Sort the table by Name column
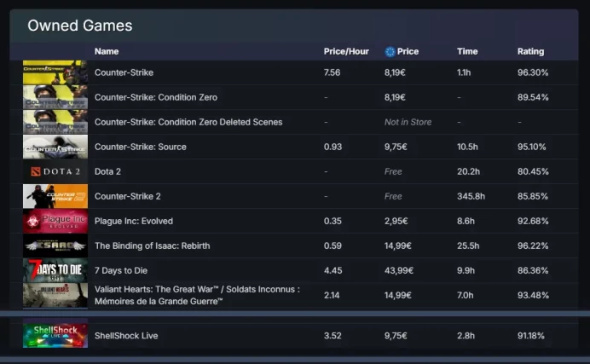590x364 pixels. pos(107,51)
